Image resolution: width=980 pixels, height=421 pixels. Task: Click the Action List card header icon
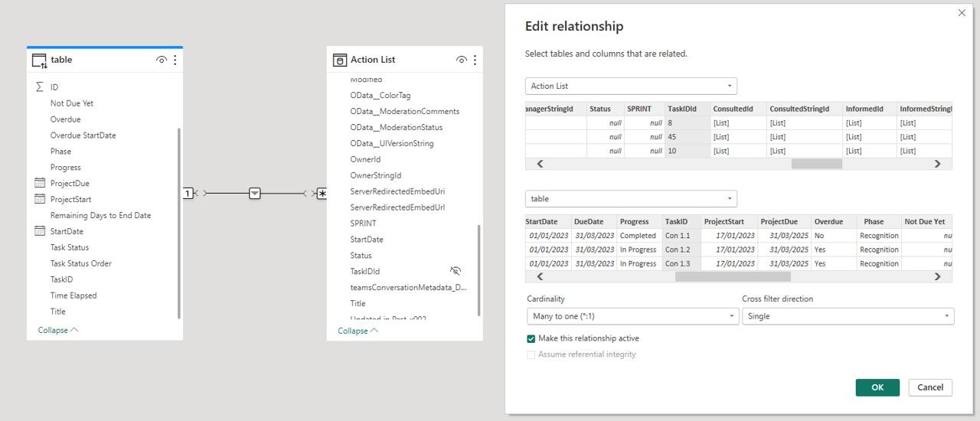pos(341,60)
